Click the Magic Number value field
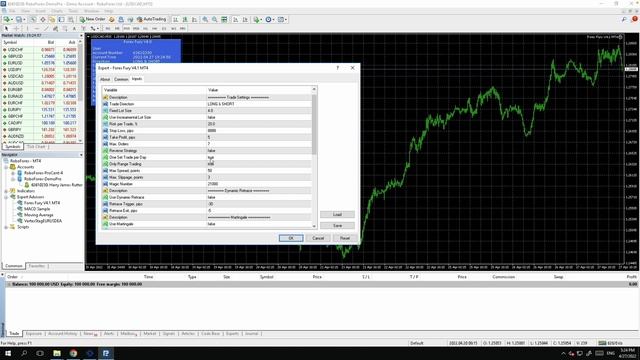640x360 pixels. tap(259, 184)
